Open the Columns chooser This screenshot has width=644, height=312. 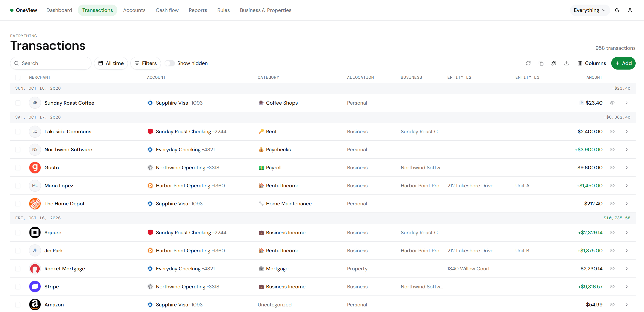(592, 63)
